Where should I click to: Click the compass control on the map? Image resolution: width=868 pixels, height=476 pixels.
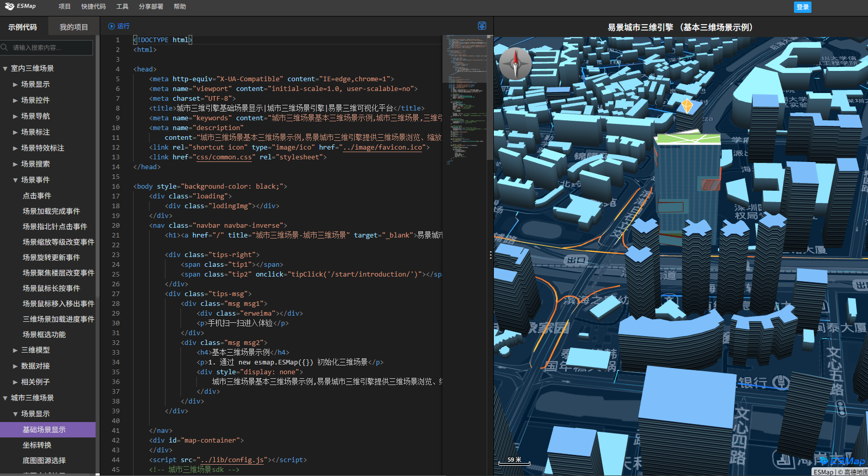tap(515, 64)
